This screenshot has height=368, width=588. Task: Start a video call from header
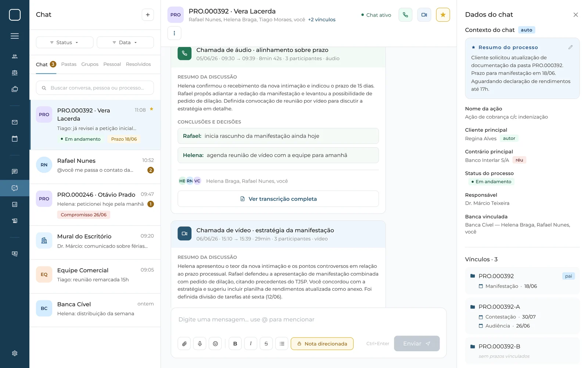pos(424,15)
